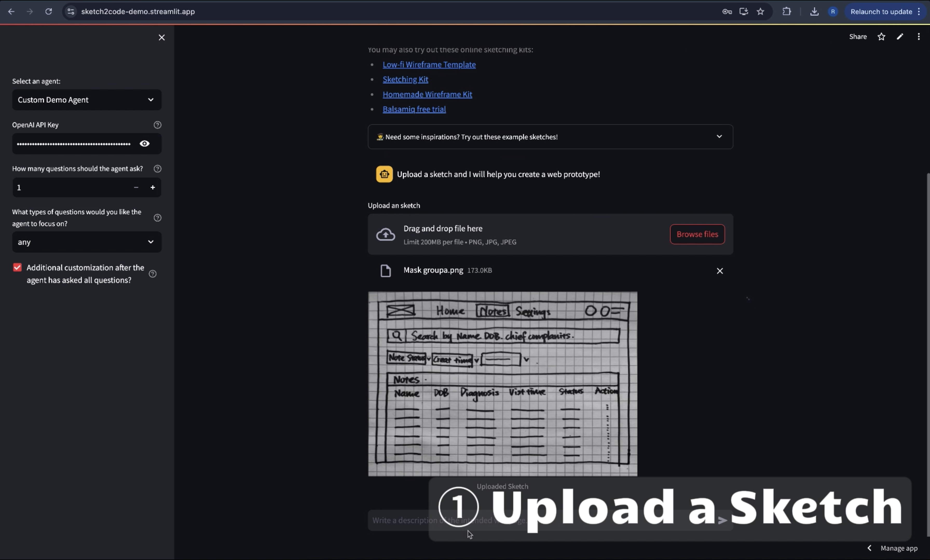This screenshot has width=930, height=560.
Task: Click the upload cloud icon
Action: [x=386, y=234]
